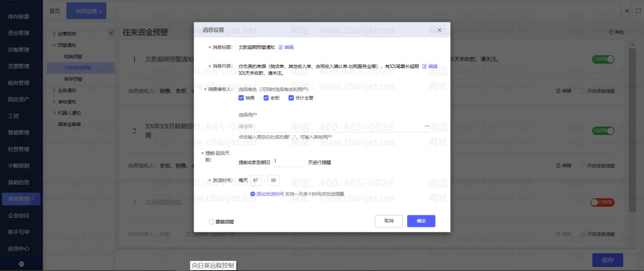Click the edit icon beside 消息标题
The height and width of the screenshot is (271, 644).
tap(280, 47)
